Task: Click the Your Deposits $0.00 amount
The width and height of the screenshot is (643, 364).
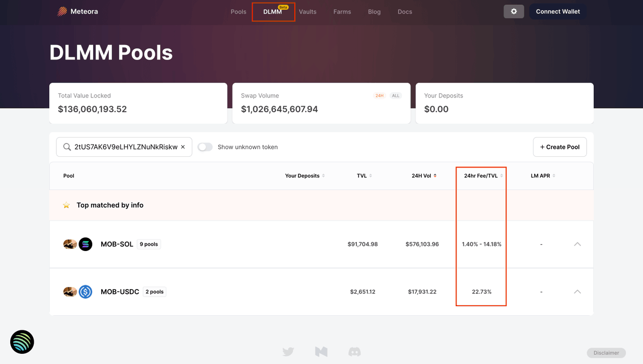Action: [436, 109]
